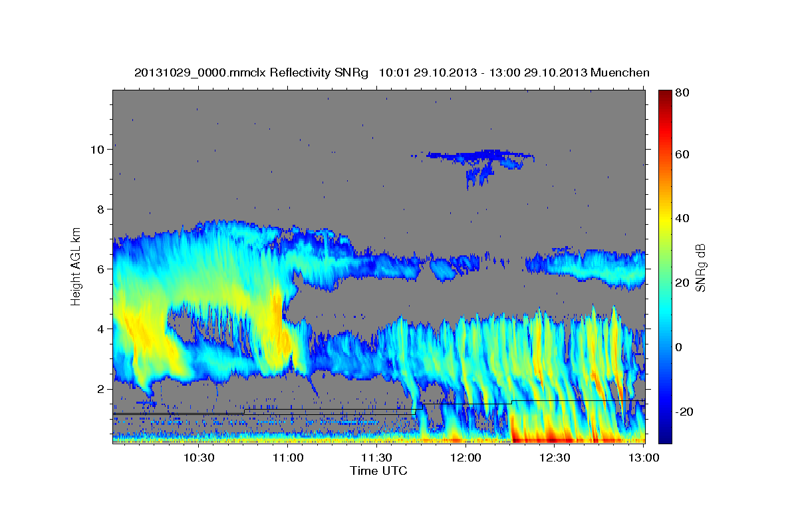Click the 13:00 time tick label
The height and width of the screenshot is (532, 798).
(x=644, y=458)
